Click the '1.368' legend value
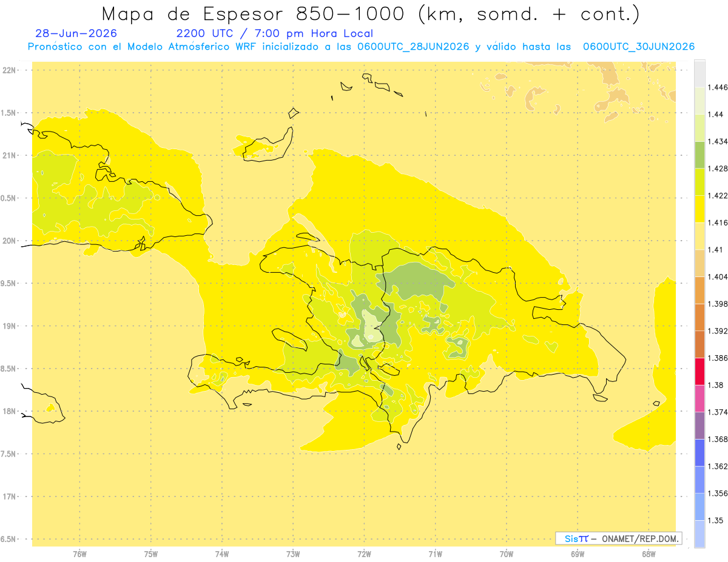The width and height of the screenshot is (728, 562). coord(718,440)
